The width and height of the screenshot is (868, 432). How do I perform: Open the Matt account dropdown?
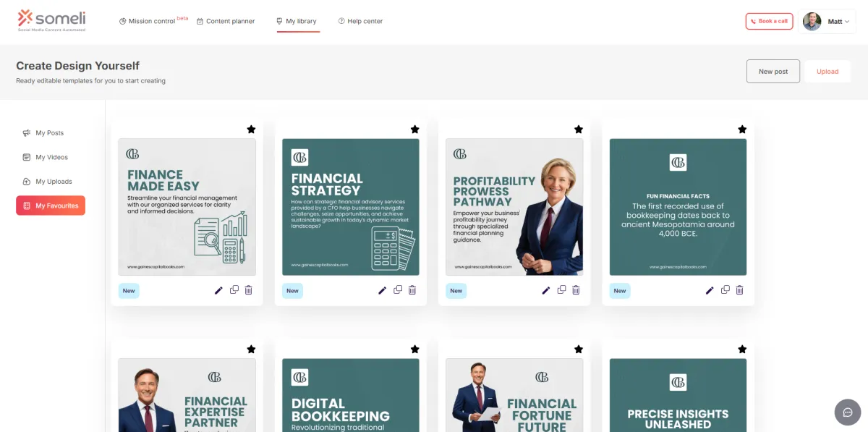[x=829, y=22]
